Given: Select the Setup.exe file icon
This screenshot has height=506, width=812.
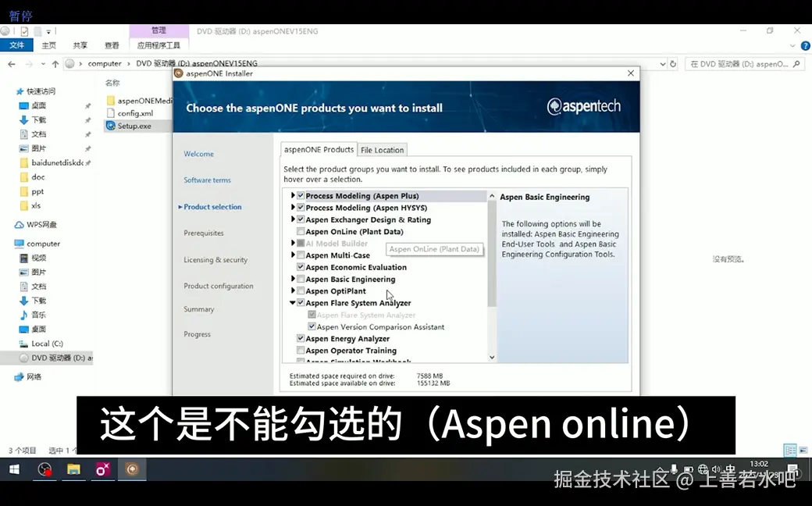Looking at the screenshot, I should 110,126.
